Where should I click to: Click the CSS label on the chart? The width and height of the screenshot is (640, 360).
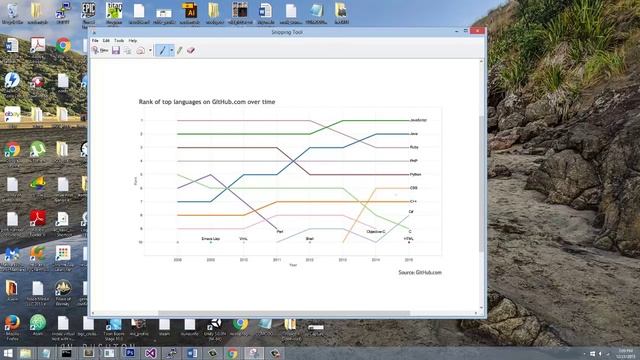(x=413, y=188)
